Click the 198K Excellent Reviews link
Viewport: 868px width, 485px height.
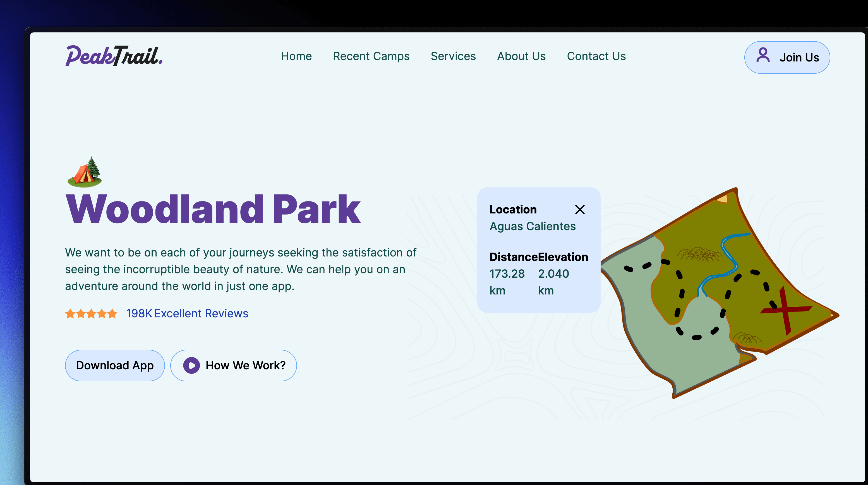tap(187, 313)
